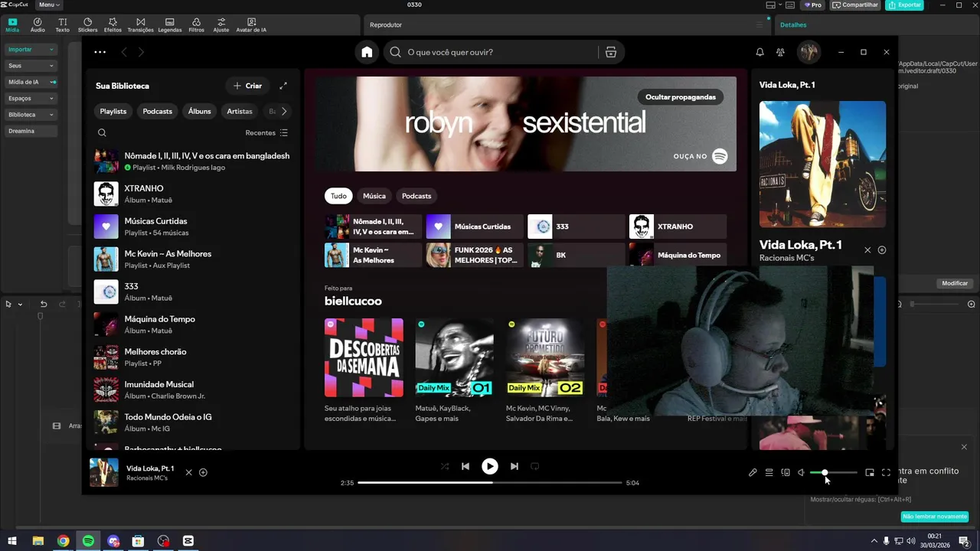Expand the Importar dropdown in CapCut
Image resolution: width=980 pixels, height=551 pixels.
coord(31,50)
